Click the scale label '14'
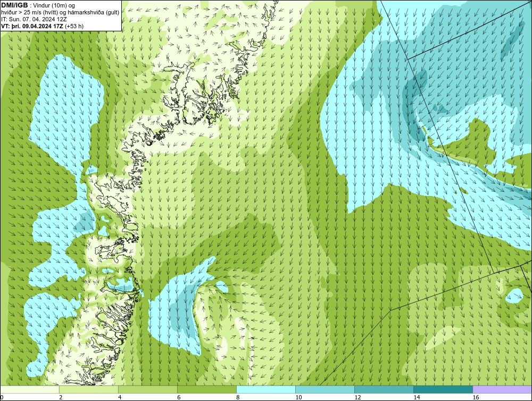Viewport: 532px width, 401px height. [417, 397]
